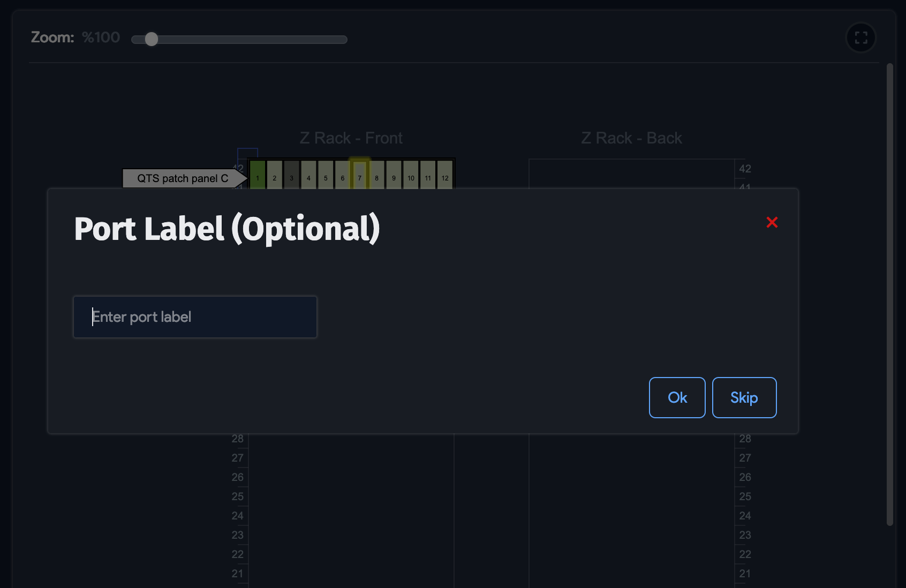Image resolution: width=906 pixels, height=588 pixels.
Task: Select port 12 on patch panel
Action: 445,175
